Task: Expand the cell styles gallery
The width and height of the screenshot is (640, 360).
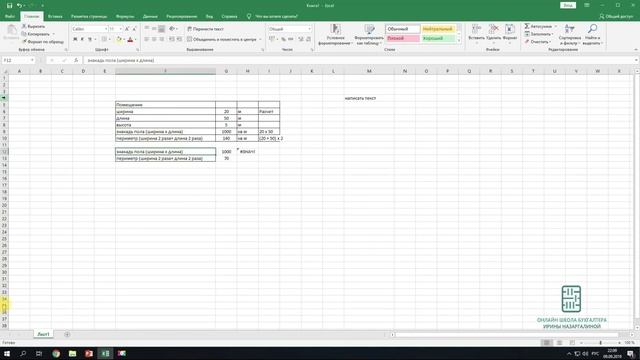Action: coord(459,40)
